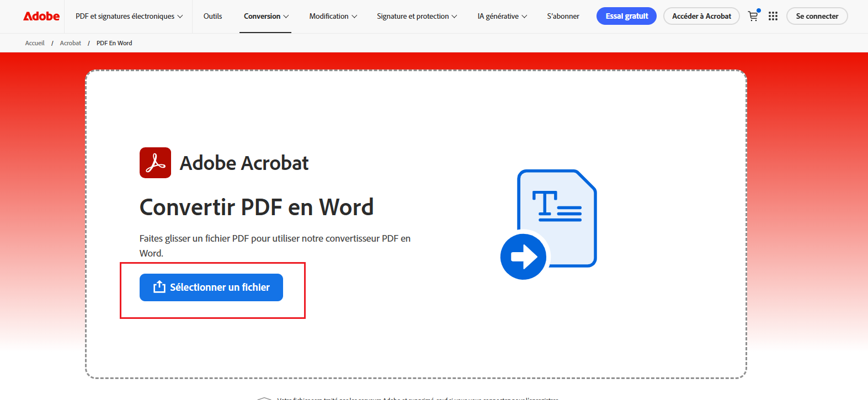Click Accéder à Acrobat button

[x=701, y=16]
